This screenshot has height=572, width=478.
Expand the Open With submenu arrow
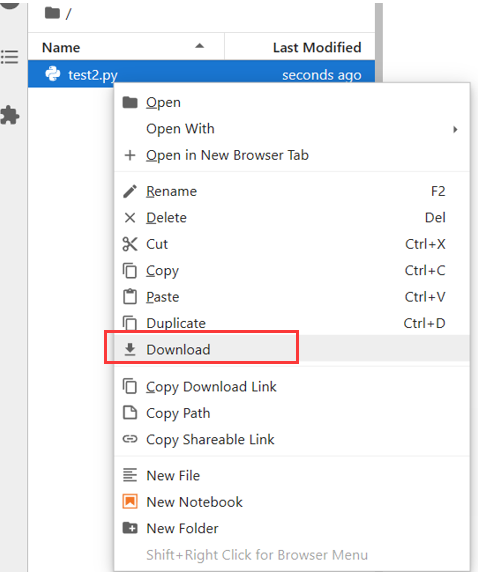[x=455, y=129]
